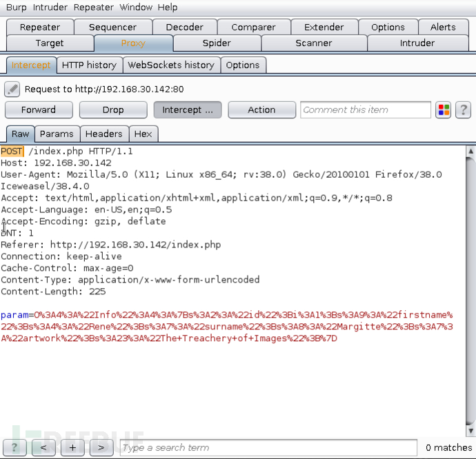Switch to the Intruder tool tab
The height and width of the screenshot is (459, 476).
(x=417, y=43)
